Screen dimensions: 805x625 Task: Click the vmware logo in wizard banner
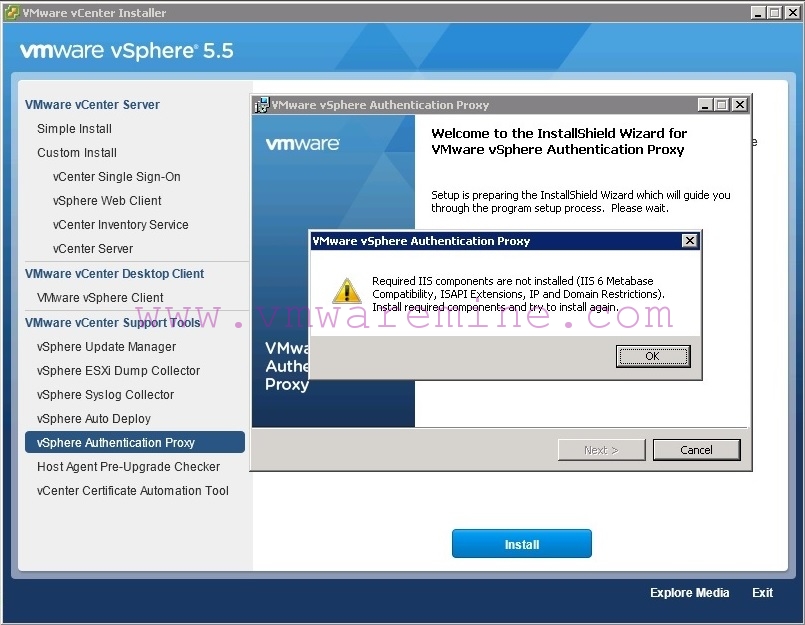[x=302, y=144]
